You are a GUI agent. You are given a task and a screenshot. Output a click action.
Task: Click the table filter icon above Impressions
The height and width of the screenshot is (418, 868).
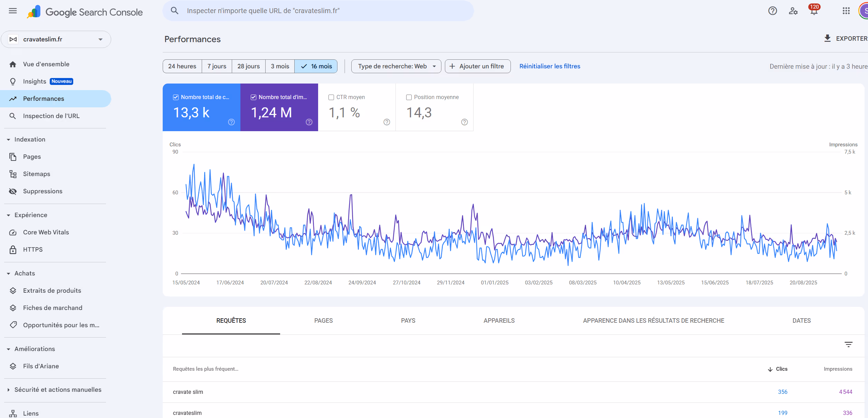(848, 344)
